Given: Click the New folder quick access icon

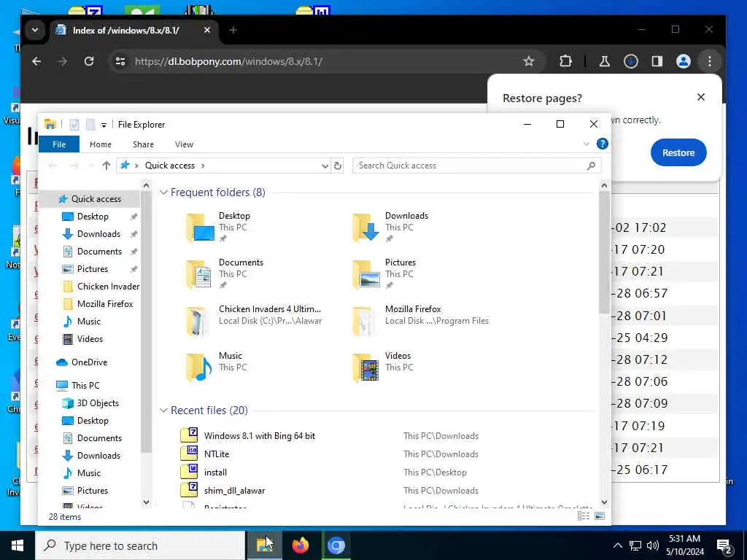Looking at the screenshot, I should click(x=90, y=125).
